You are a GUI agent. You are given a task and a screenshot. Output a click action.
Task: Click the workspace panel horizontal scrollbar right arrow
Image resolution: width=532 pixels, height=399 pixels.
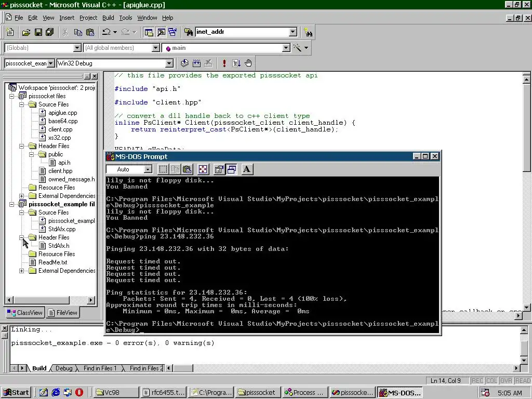tap(90, 300)
